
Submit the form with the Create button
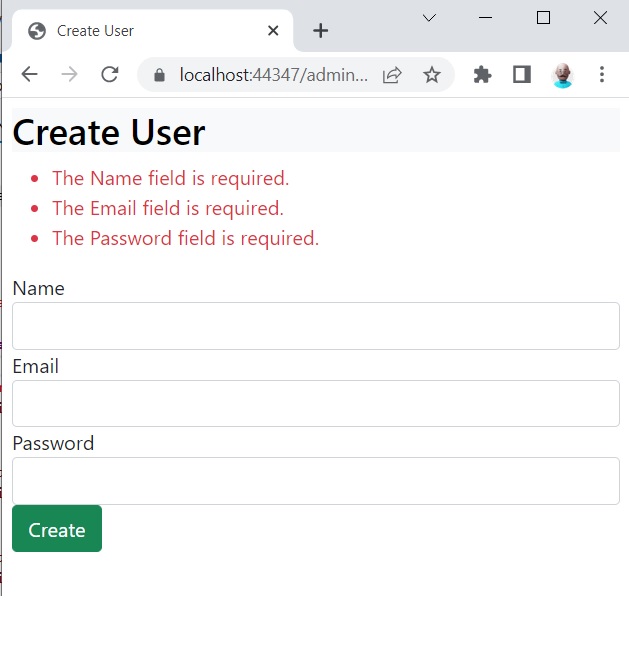tap(57, 529)
